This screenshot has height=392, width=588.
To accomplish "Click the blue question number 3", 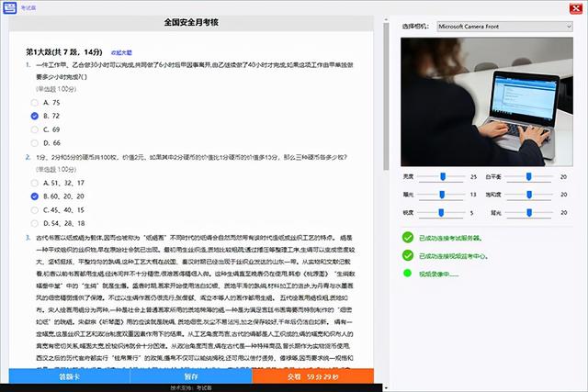I will point(28,238).
